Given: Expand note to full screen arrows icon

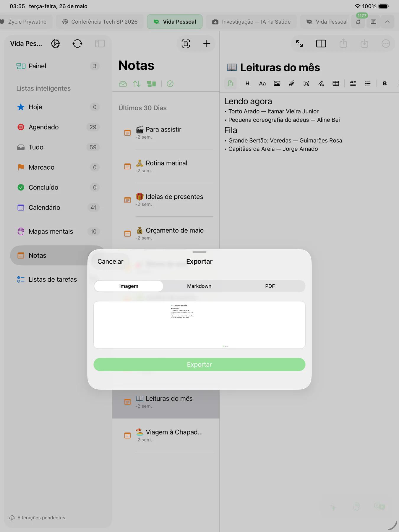Looking at the screenshot, I should [x=299, y=44].
